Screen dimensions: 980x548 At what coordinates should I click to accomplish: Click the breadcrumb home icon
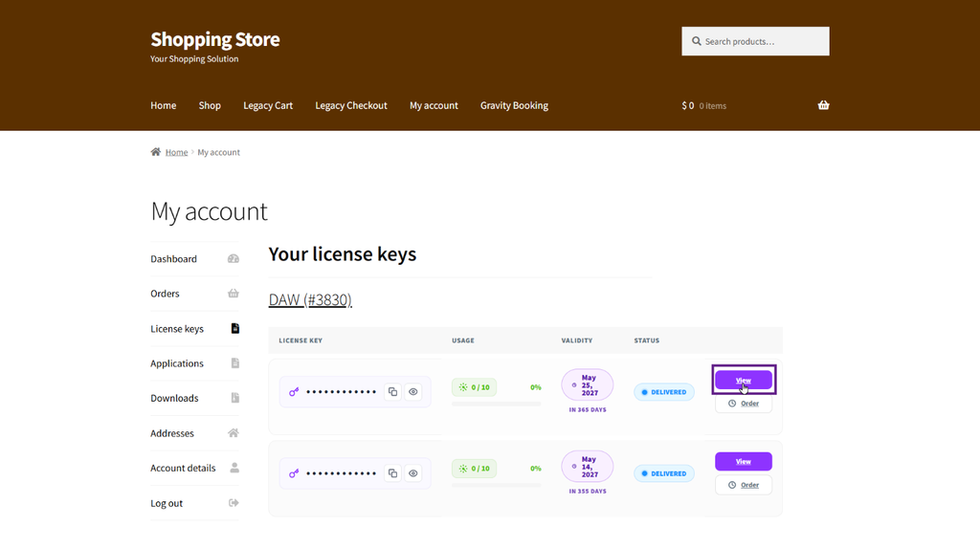click(x=156, y=152)
